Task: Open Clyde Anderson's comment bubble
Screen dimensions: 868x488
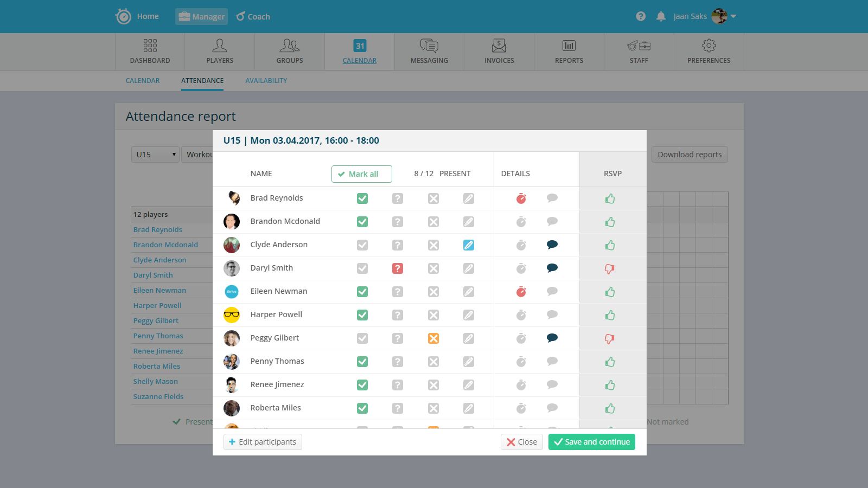Action: (552, 245)
